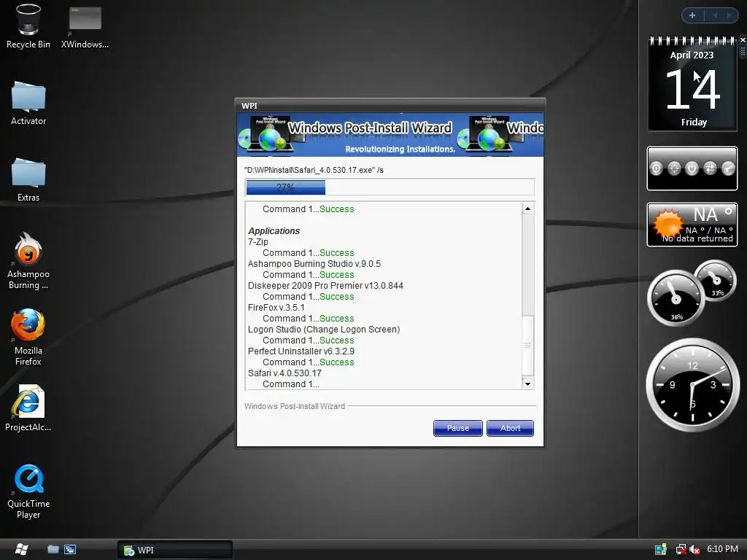Click the 36% CPU meter dial
The width and height of the screenshot is (747, 560).
click(x=676, y=298)
